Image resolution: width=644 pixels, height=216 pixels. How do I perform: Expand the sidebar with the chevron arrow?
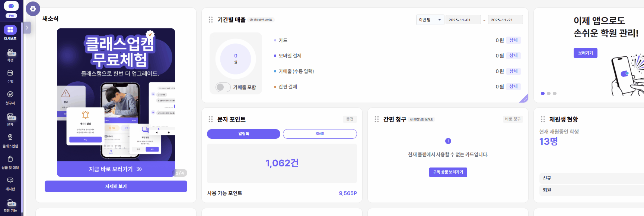point(27,28)
